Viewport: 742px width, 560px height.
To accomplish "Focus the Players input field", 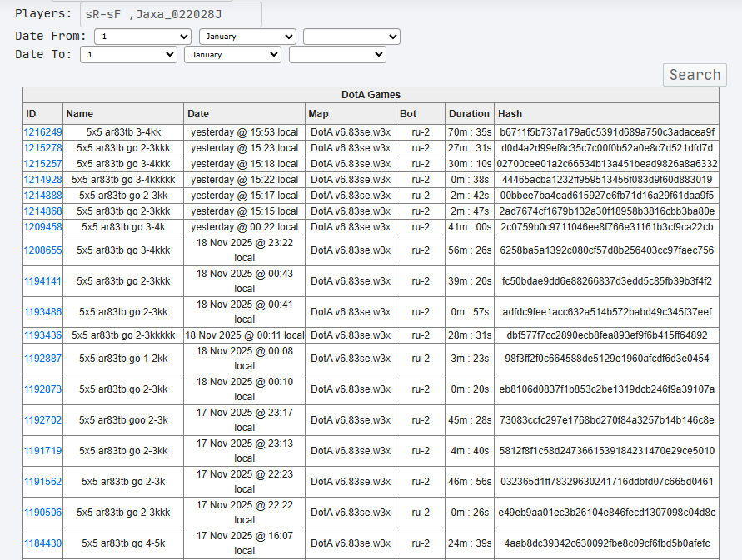I will [171, 14].
